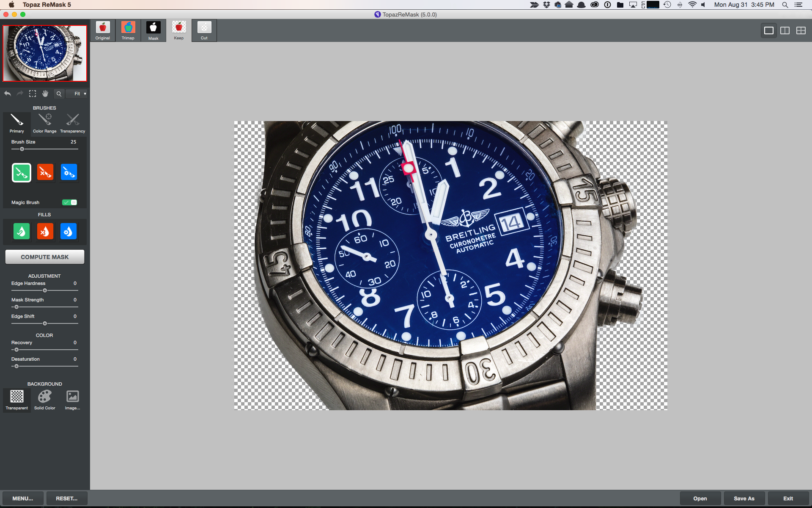This screenshot has width=812, height=508.
Task: Select the Primary brush
Action: click(x=17, y=123)
